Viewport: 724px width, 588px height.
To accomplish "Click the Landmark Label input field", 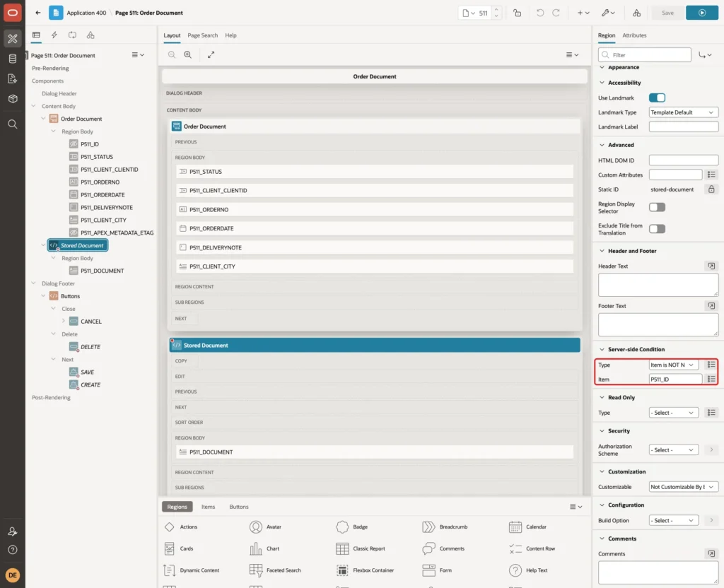I will click(684, 127).
